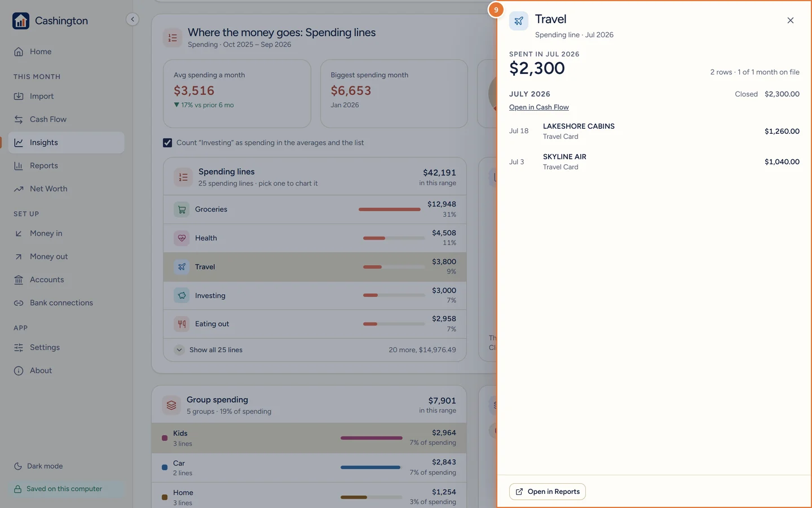The width and height of the screenshot is (812, 508).
Task: Click the Open in Reports button
Action: [548, 492]
